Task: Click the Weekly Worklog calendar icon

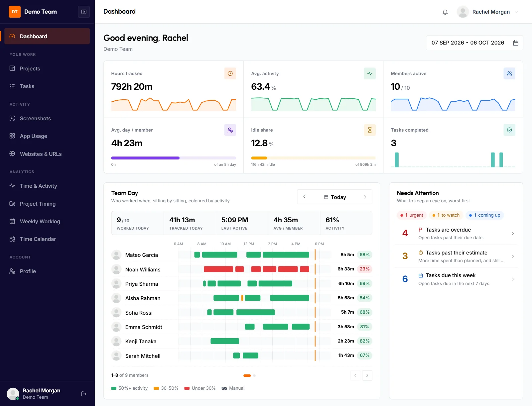Action: [x=12, y=221]
